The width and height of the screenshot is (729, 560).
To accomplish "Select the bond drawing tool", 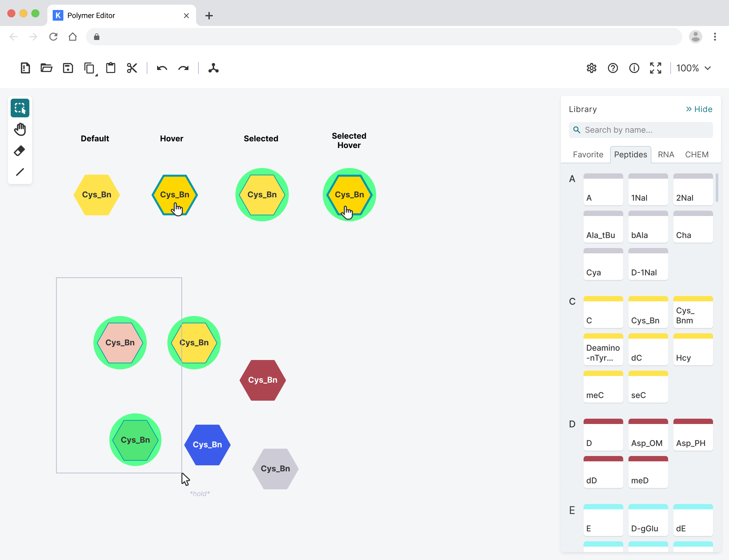I will (x=20, y=171).
